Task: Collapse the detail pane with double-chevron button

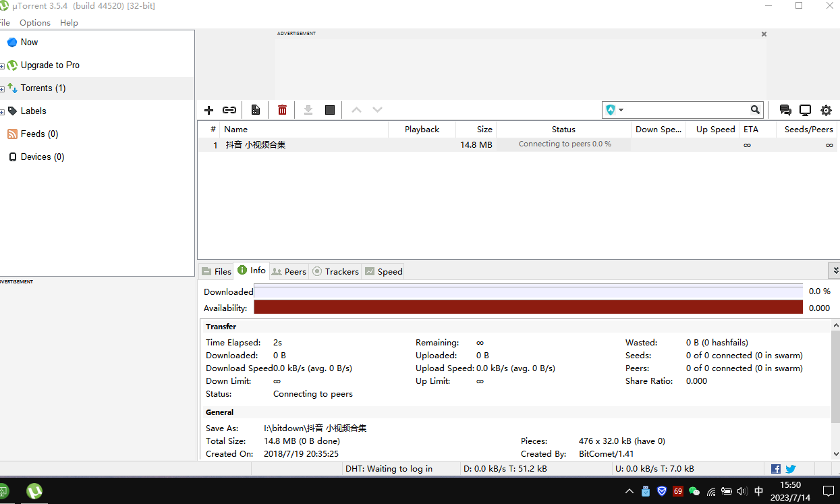Action: pos(835,271)
